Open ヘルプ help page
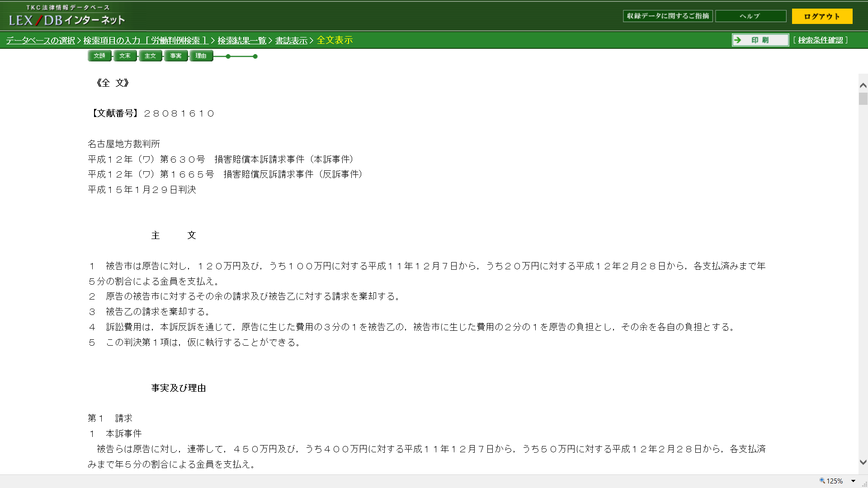 point(750,16)
